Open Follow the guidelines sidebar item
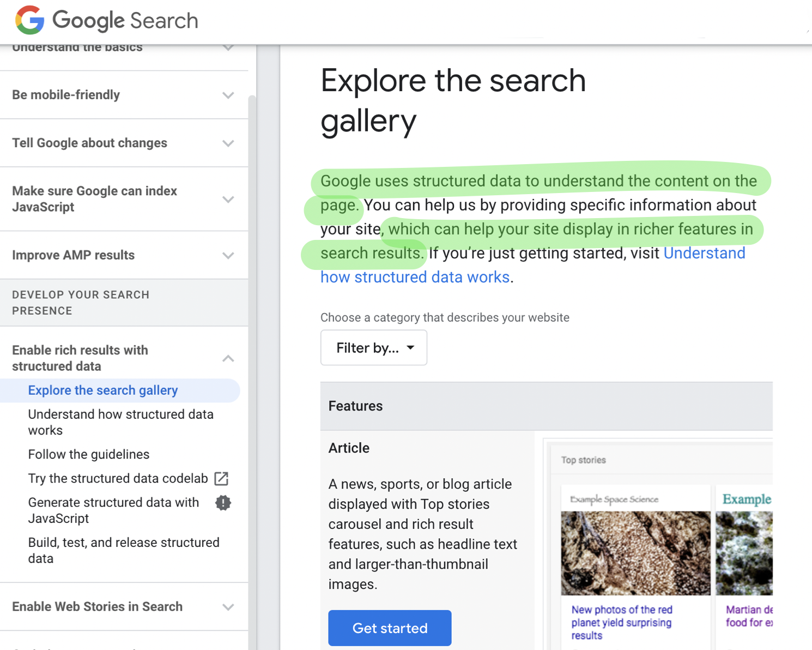The height and width of the screenshot is (650, 812). tap(89, 454)
